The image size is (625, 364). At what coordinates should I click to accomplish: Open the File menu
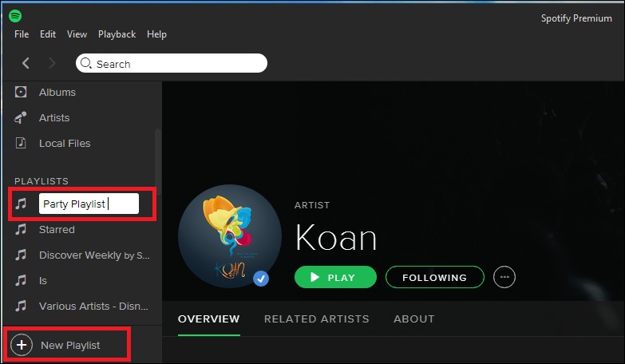point(22,34)
